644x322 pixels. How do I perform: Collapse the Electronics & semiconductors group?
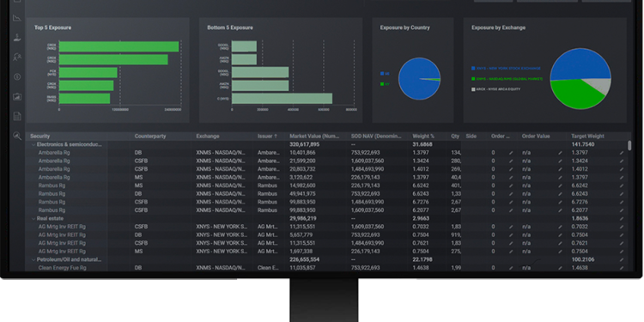pos(33,144)
